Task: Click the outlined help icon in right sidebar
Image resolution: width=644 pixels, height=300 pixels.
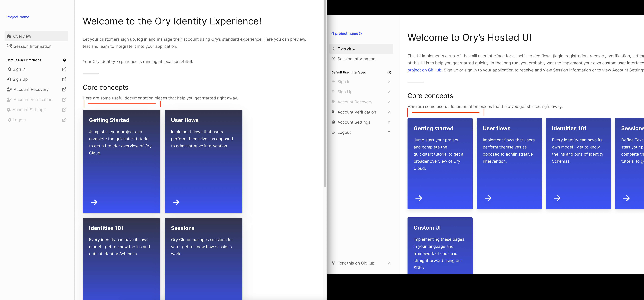Action: (x=389, y=73)
